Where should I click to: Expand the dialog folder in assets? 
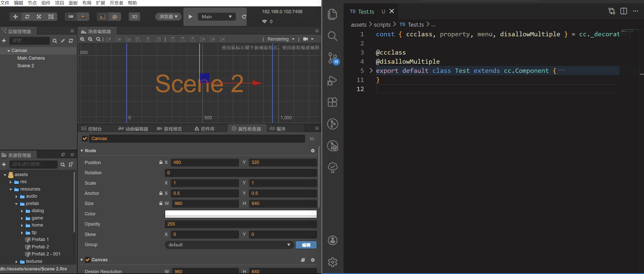22,211
